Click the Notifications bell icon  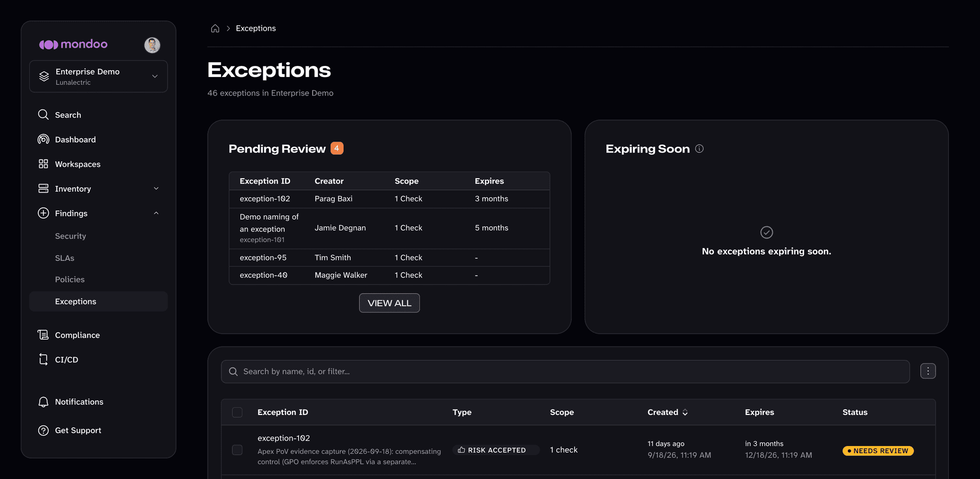tap(44, 402)
